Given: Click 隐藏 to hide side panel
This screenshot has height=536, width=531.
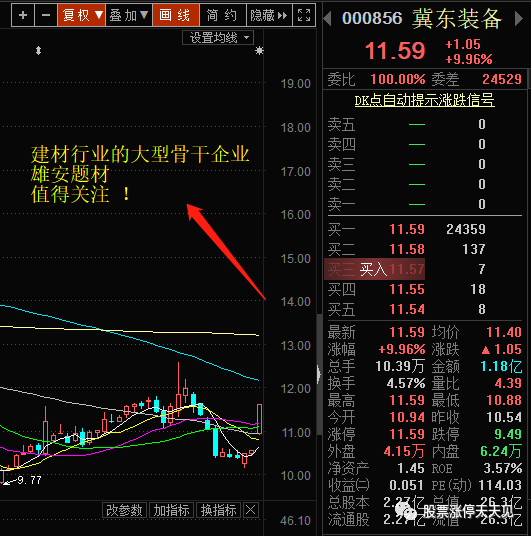Looking at the screenshot, I should pyautogui.click(x=269, y=15).
